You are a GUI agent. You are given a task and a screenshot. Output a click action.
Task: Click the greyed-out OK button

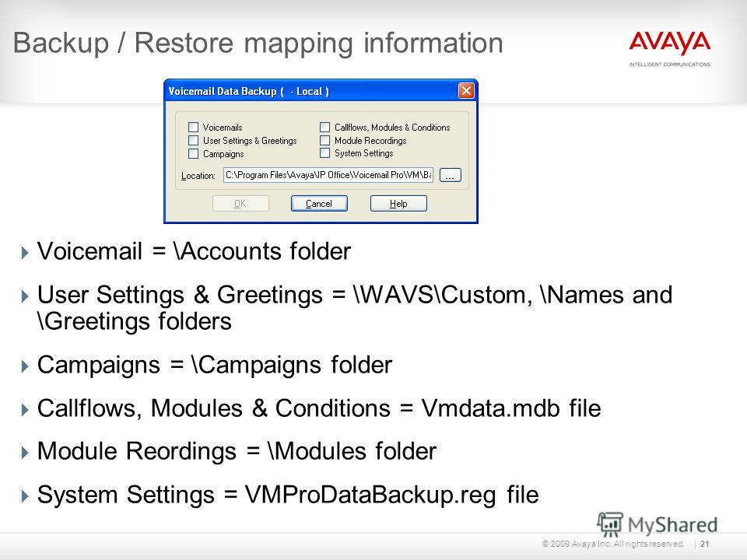[x=240, y=203]
